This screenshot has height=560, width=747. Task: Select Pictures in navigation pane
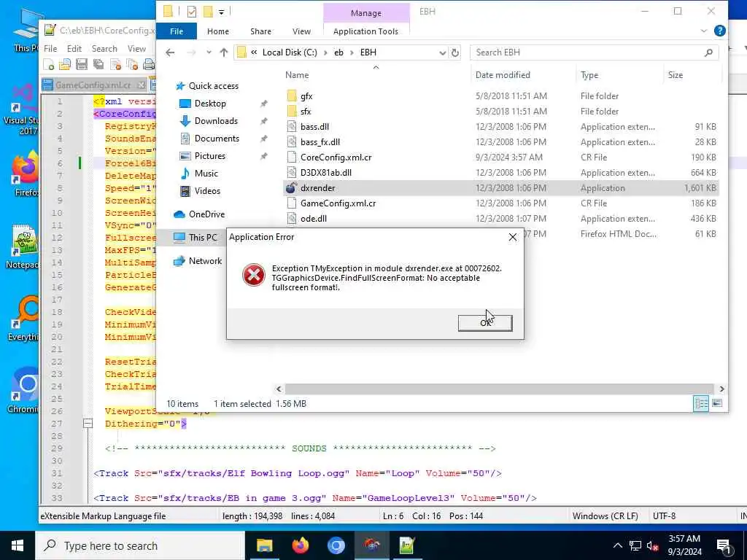(x=209, y=156)
